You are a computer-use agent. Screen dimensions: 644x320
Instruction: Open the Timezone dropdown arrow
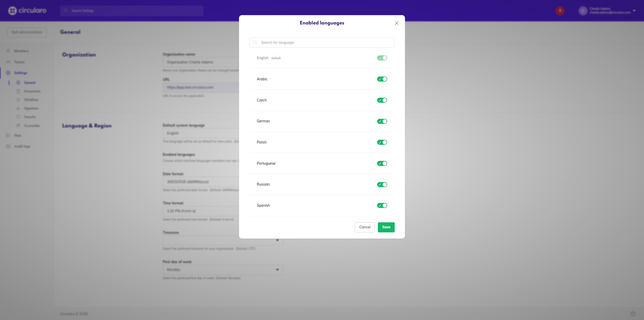click(x=277, y=240)
